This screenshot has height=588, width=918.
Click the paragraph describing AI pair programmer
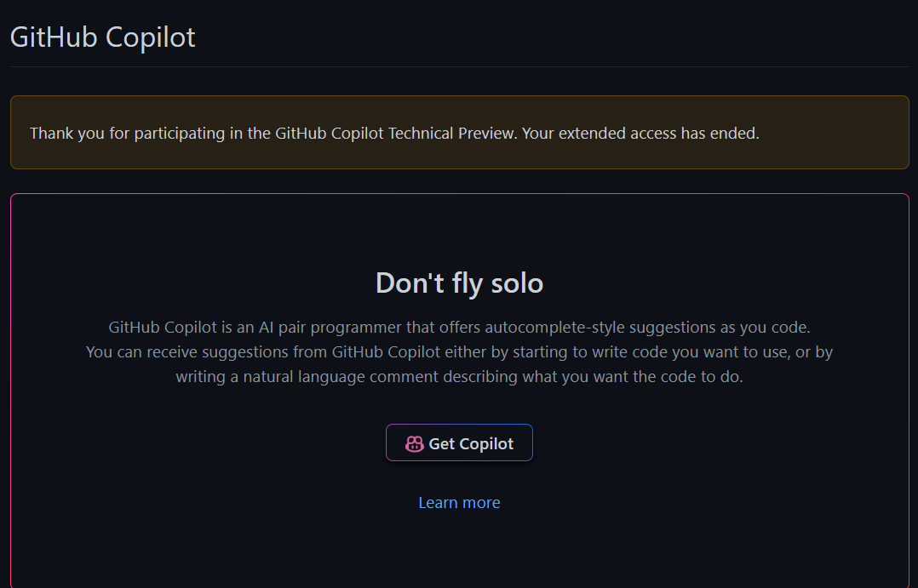point(459,327)
